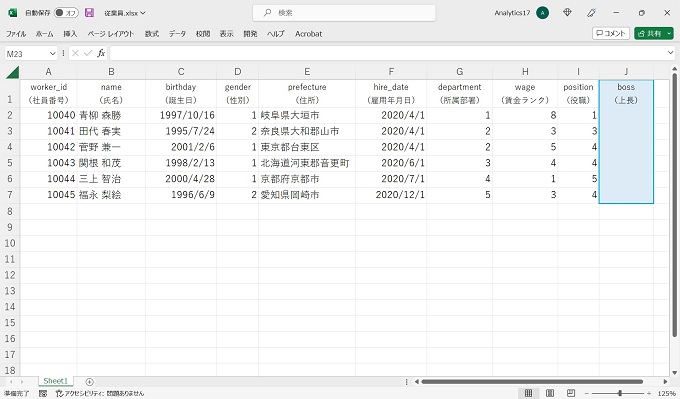This screenshot has width=680, height=399.
Task: Open the ヘルプ ribbon tab
Action: point(275,33)
